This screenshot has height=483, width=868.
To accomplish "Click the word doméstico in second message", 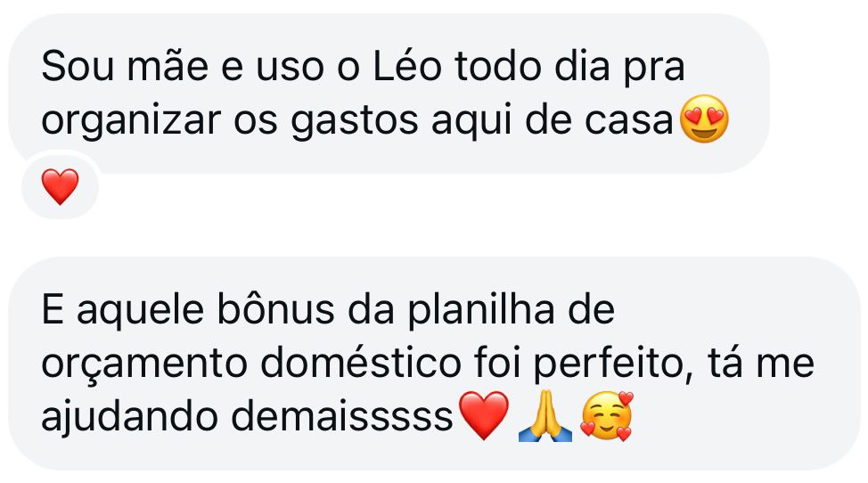I will [360, 364].
